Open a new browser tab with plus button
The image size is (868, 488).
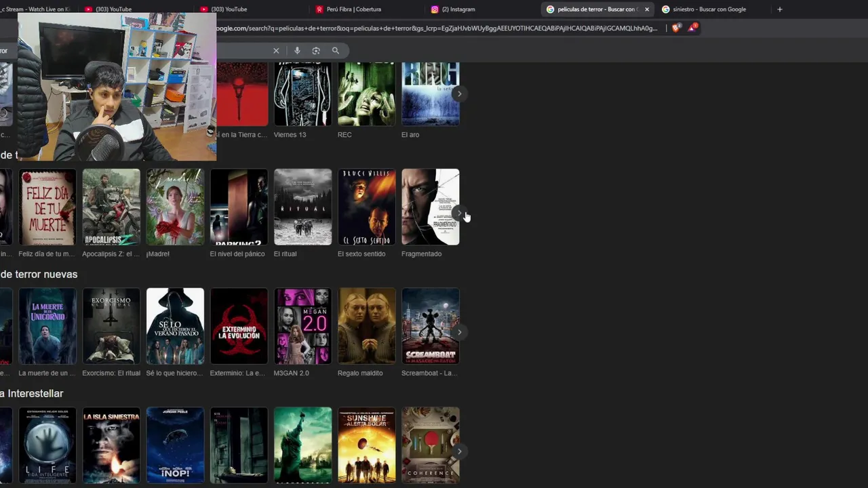(780, 9)
